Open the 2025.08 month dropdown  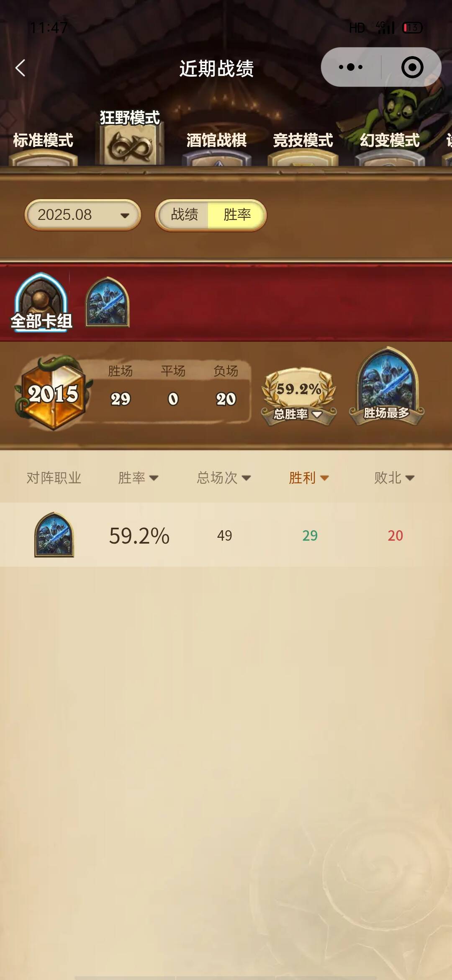tap(83, 215)
